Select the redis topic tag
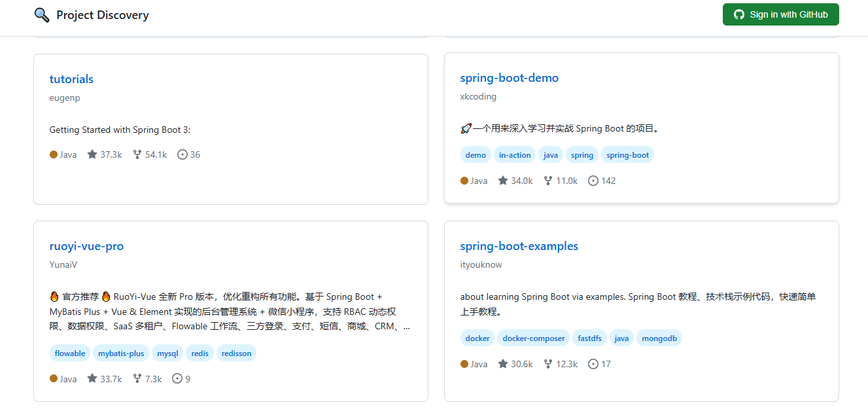868x415 pixels. pyautogui.click(x=200, y=353)
